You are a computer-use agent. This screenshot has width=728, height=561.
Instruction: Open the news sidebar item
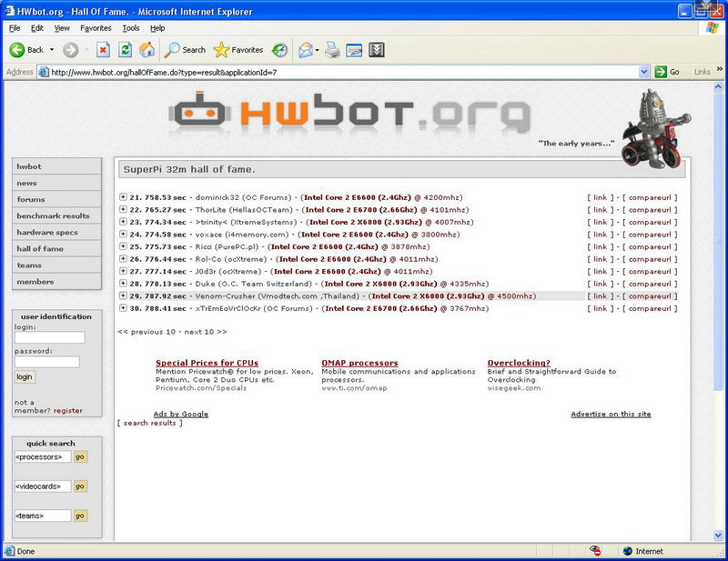(56, 183)
